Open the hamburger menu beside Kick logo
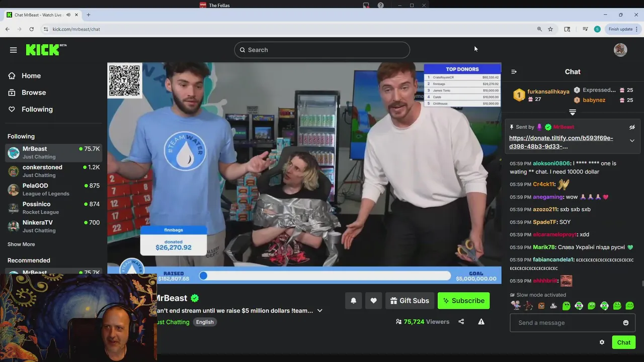Screen dimensions: 644x362 pyautogui.click(x=14, y=50)
